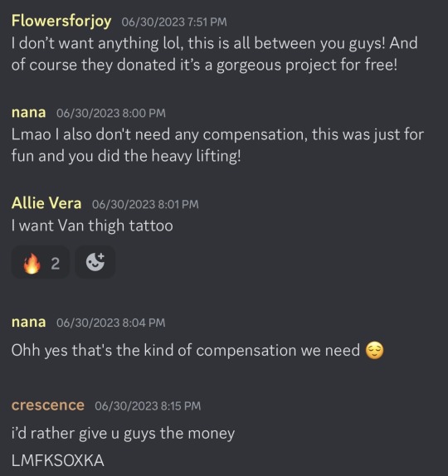Click the 8:15 PM message timestamp

pyautogui.click(x=148, y=406)
